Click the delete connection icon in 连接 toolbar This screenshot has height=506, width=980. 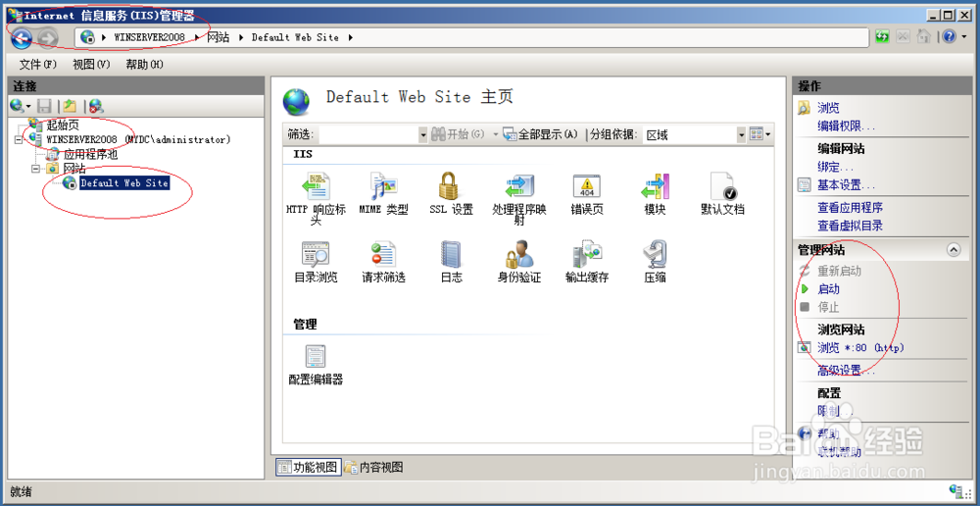(x=96, y=106)
